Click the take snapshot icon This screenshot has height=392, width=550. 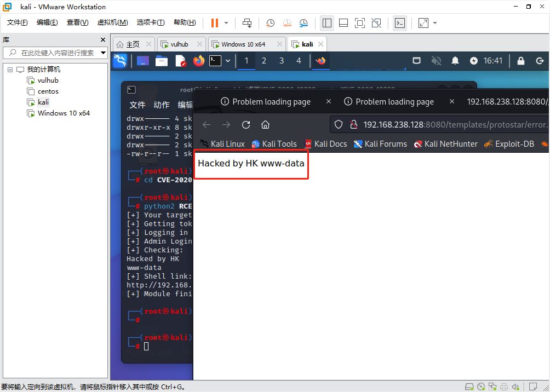270,23
